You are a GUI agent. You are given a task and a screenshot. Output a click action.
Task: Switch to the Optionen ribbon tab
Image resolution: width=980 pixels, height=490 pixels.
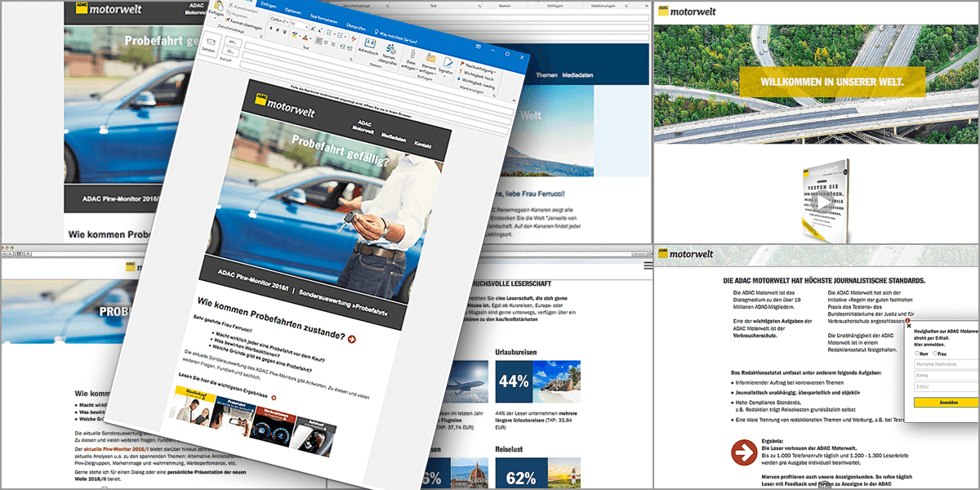[x=292, y=11]
